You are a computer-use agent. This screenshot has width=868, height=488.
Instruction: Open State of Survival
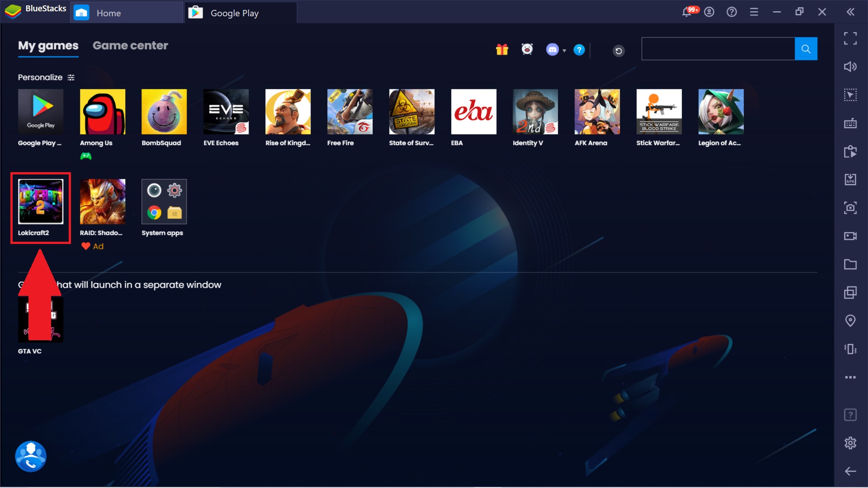pos(412,112)
